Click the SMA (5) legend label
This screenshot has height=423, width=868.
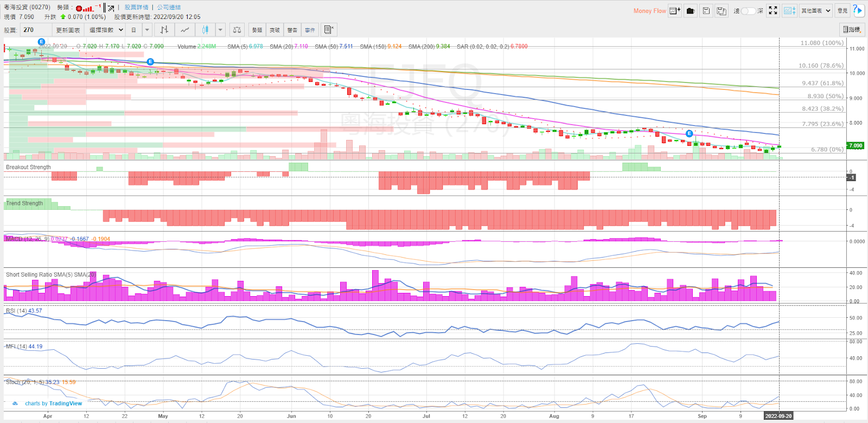[x=237, y=47]
